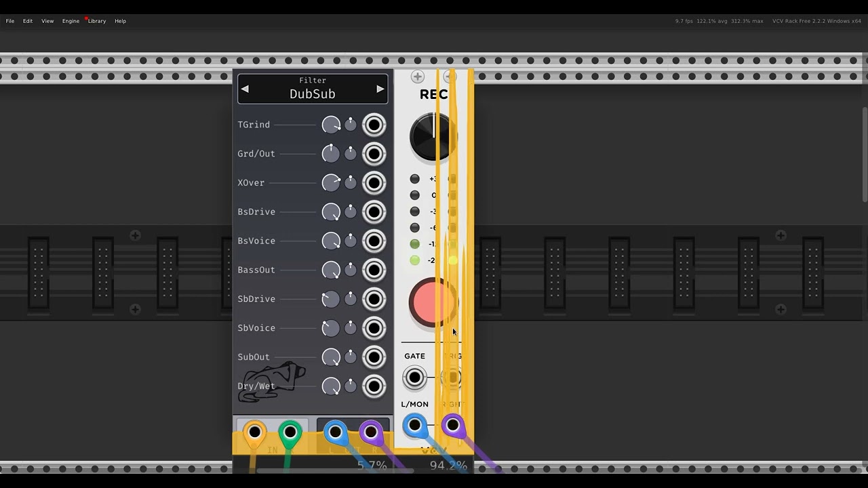This screenshot has width=868, height=488.
Task: Click the BsVoice CV input jack
Action: coord(374,241)
